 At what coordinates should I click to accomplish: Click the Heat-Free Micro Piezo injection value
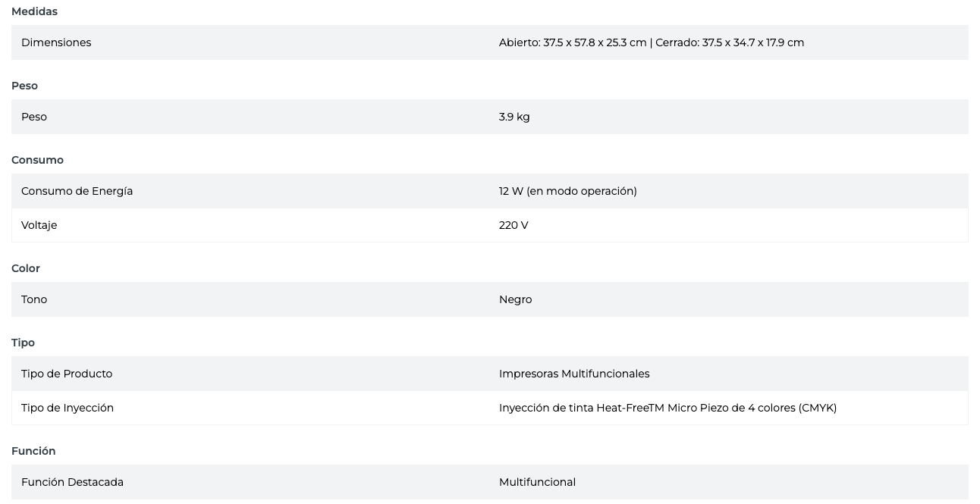click(667, 408)
